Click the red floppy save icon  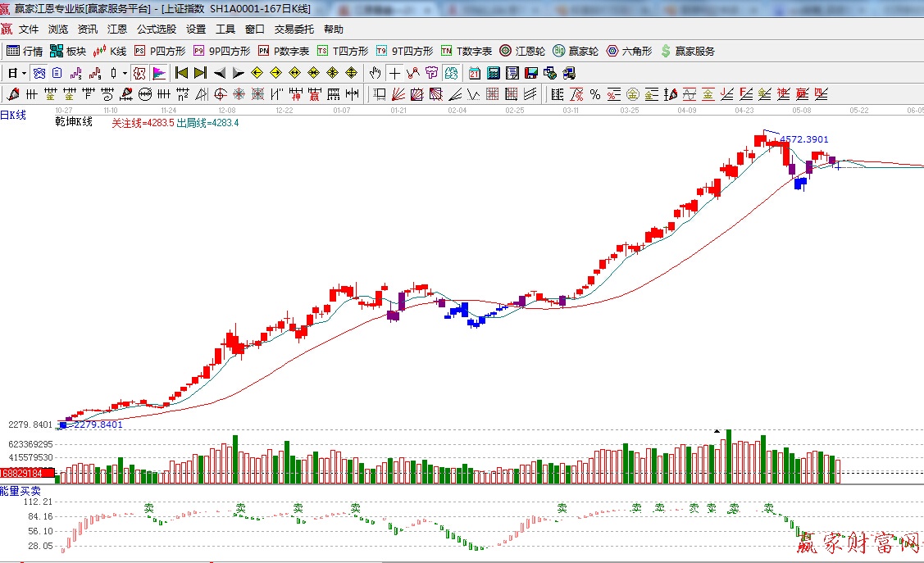(x=530, y=73)
